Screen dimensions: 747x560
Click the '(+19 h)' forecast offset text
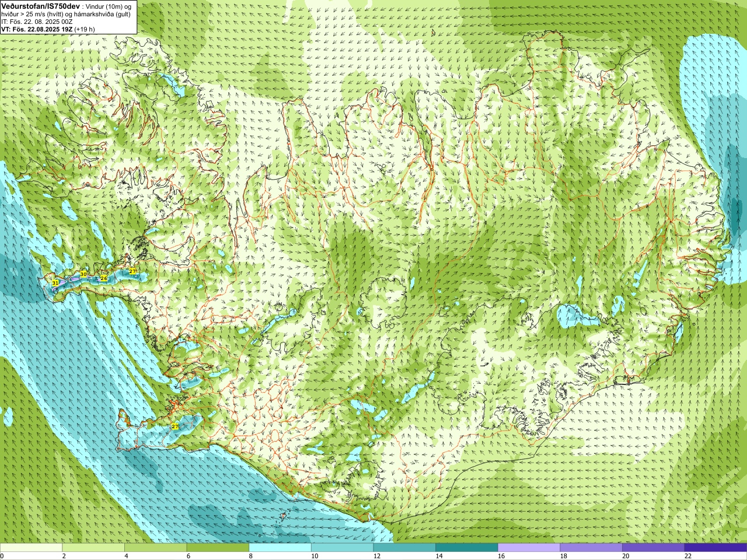point(85,29)
